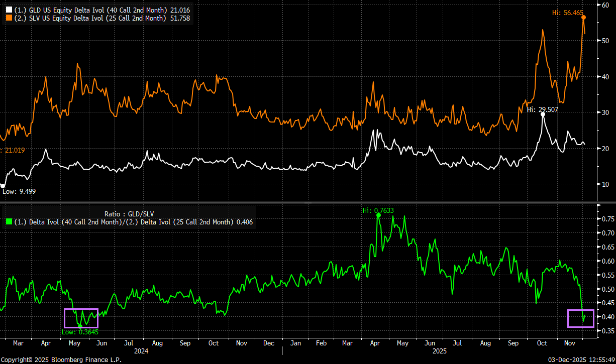Click the green ratio legend color swatch

[8, 222]
